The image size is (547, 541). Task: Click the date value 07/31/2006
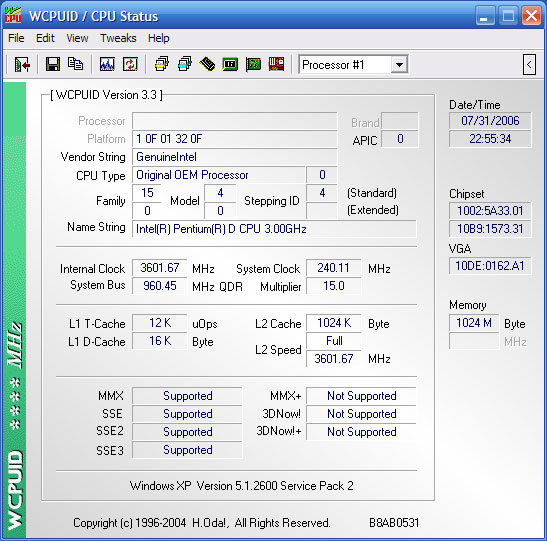tap(490, 121)
